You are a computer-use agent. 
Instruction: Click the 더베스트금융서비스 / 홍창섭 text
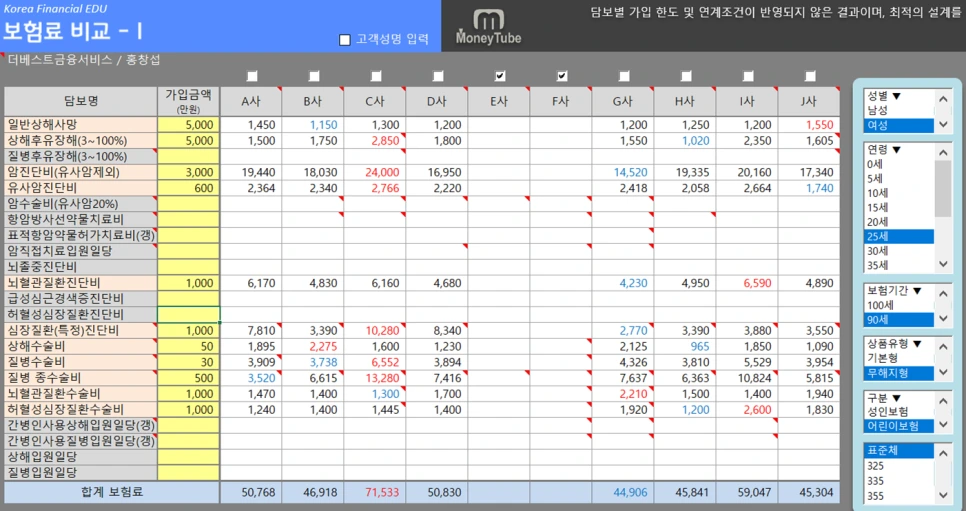coord(84,60)
